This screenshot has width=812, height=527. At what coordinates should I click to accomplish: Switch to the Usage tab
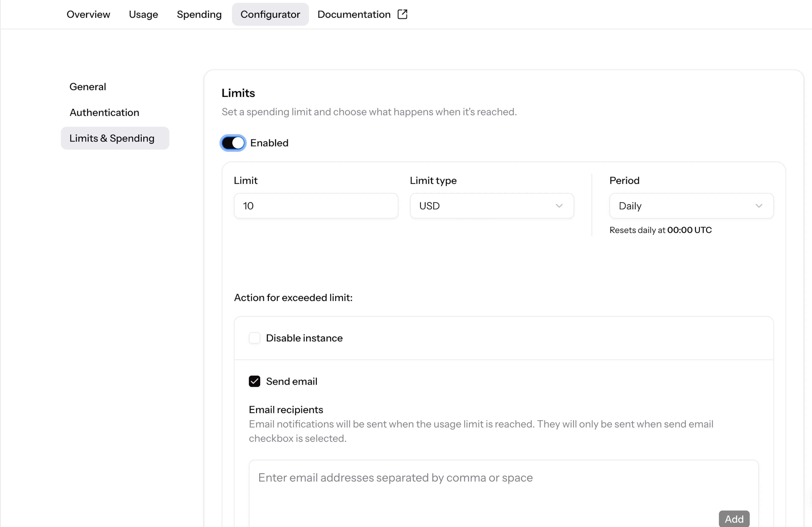pyautogui.click(x=143, y=14)
